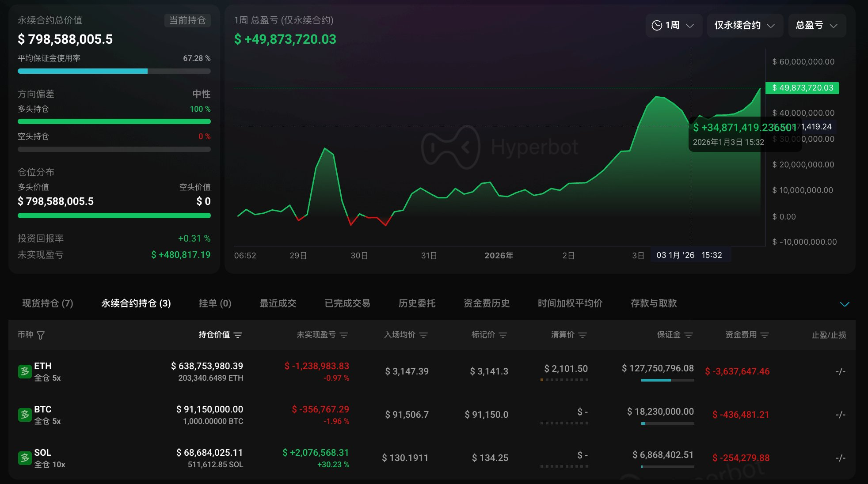
Task: Open the 1周 time range dropdown
Action: (x=674, y=26)
